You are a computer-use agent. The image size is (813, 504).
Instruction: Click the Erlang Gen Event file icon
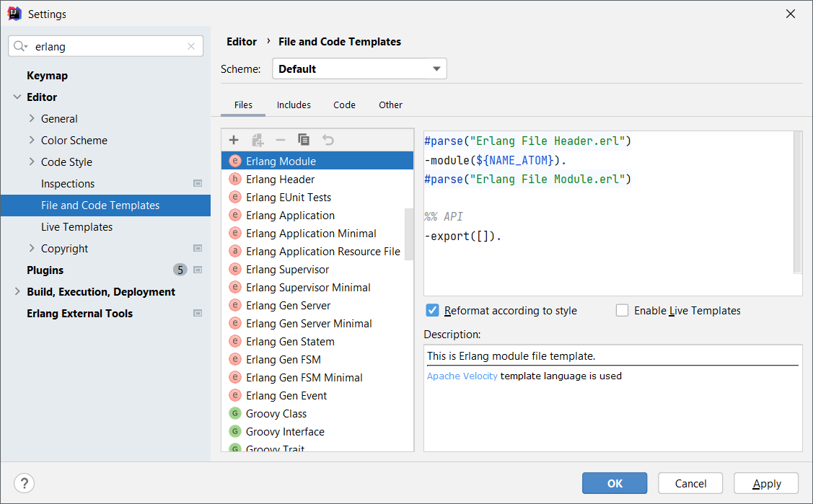pyautogui.click(x=235, y=396)
